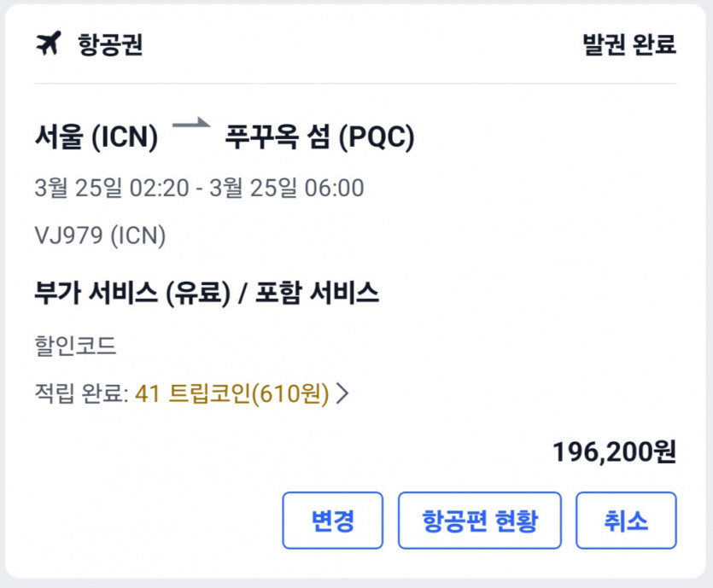This screenshot has height=588, width=713.
Task: Select the 서울 (ICN) departure city
Action: coord(96,137)
